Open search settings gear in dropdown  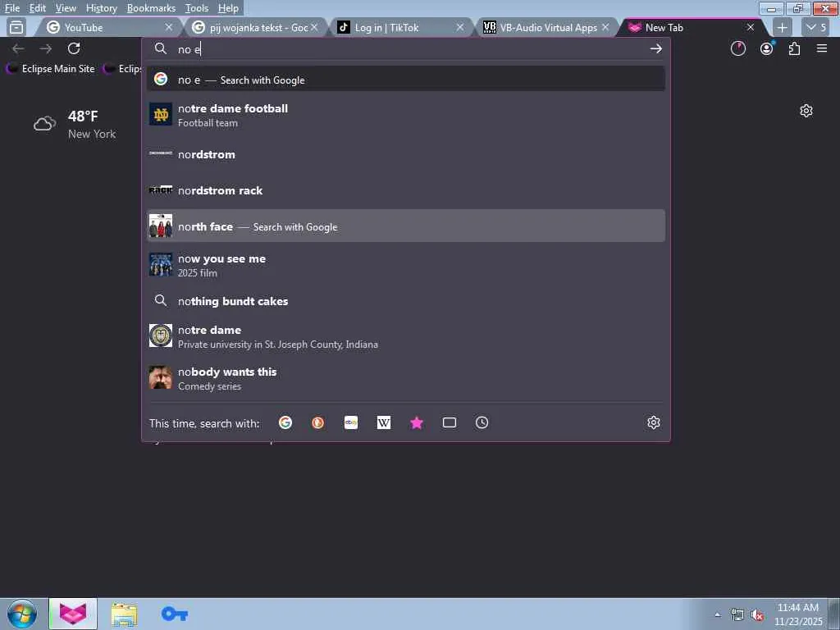click(654, 422)
